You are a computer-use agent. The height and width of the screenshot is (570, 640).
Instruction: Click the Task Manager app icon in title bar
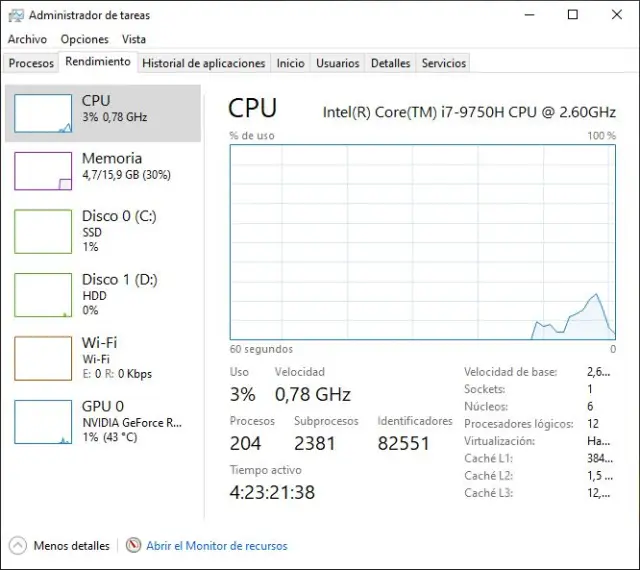(15, 15)
